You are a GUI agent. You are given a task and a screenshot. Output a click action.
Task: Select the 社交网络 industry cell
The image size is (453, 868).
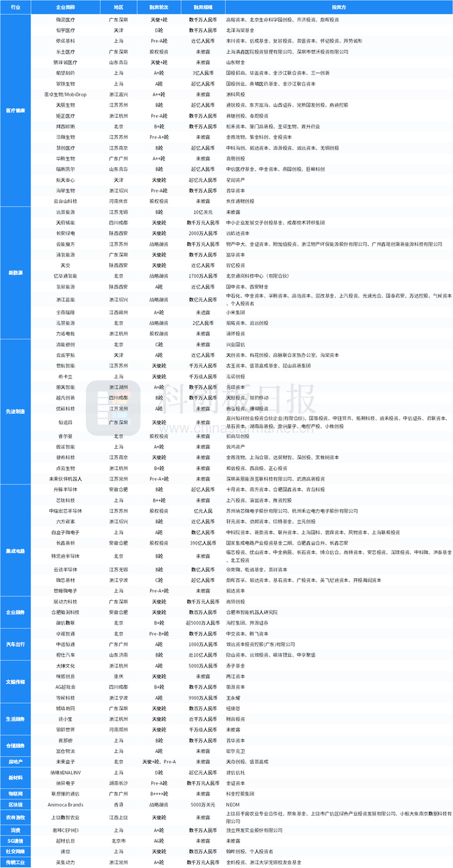pos(16,852)
